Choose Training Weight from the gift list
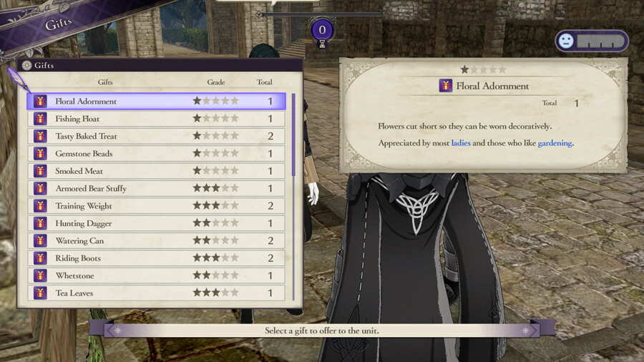Screen dimensions: 644x362 [156, 205]
